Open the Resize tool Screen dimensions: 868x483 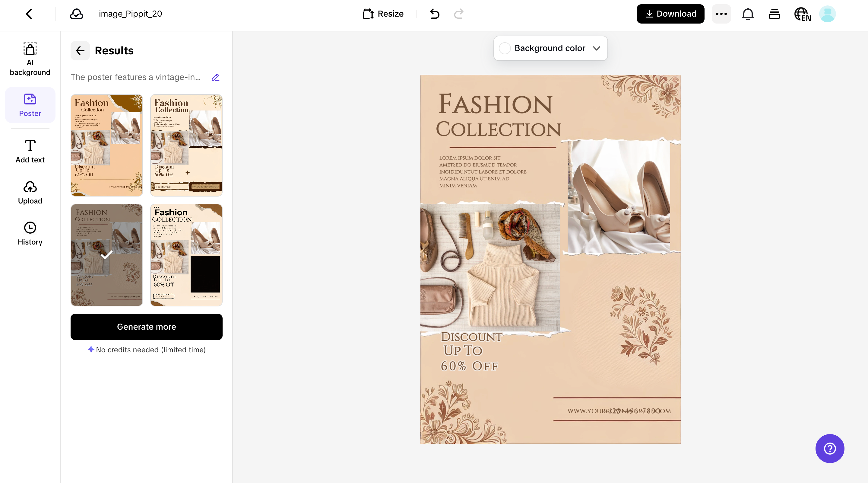click(x=383, y=14)
